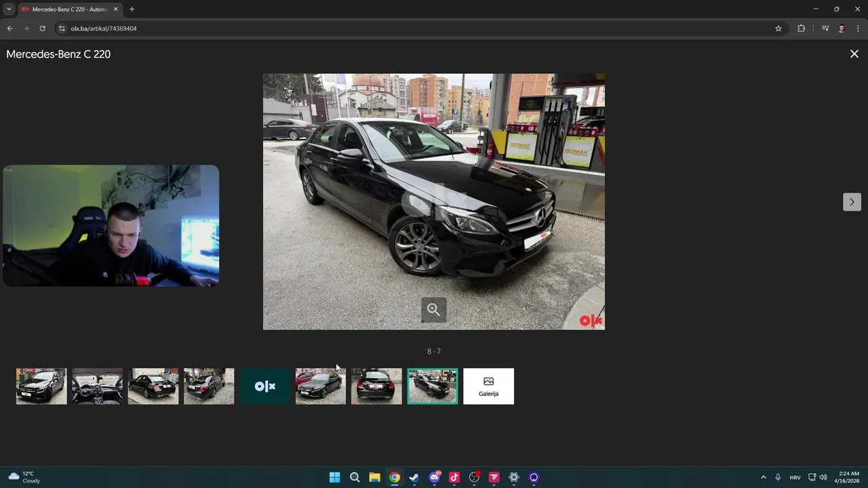Click the olx.ba address bar URL
Screen dimensions: 868x488
point(104,28)
